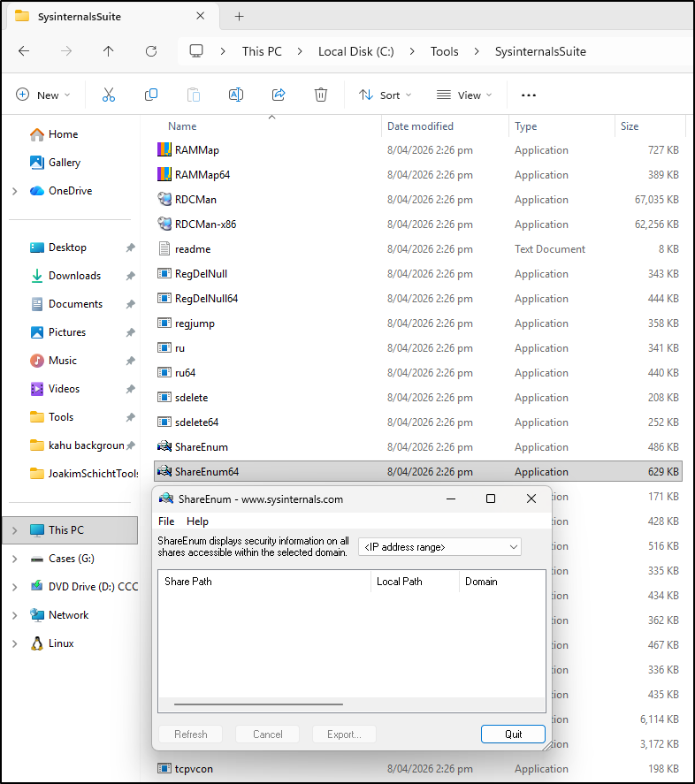Select the RDCMan application icon

pos(164,199)
